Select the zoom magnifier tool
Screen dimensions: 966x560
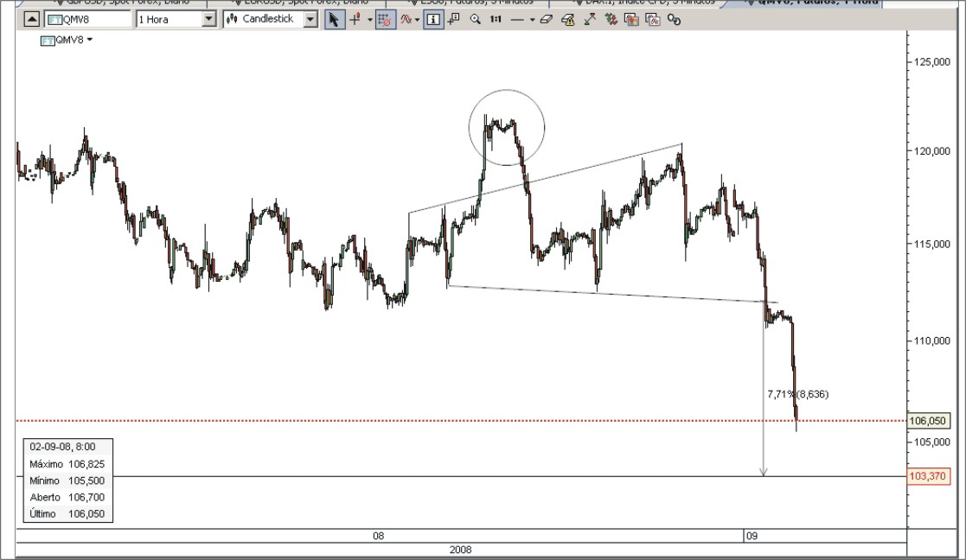tap(475, 20)
